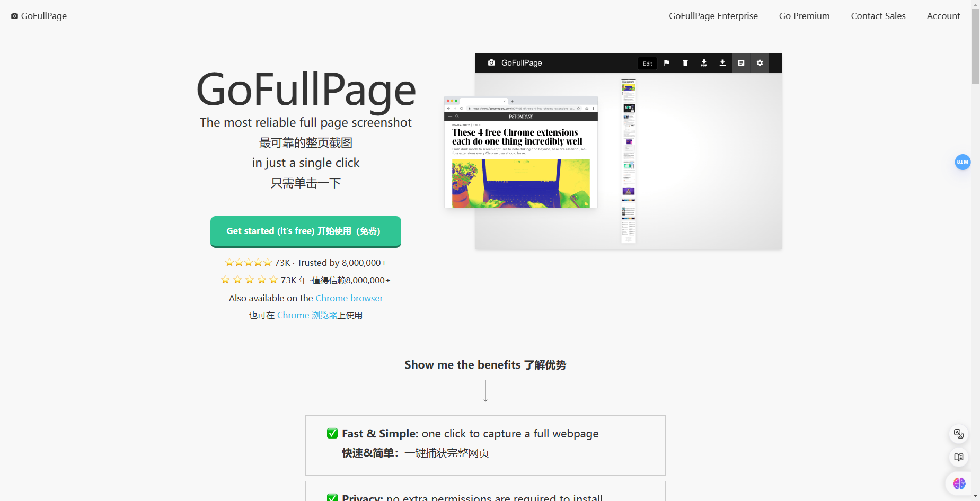
Task: Click the green check beside Fast & Simple
Action: click(x=332, y=433)
